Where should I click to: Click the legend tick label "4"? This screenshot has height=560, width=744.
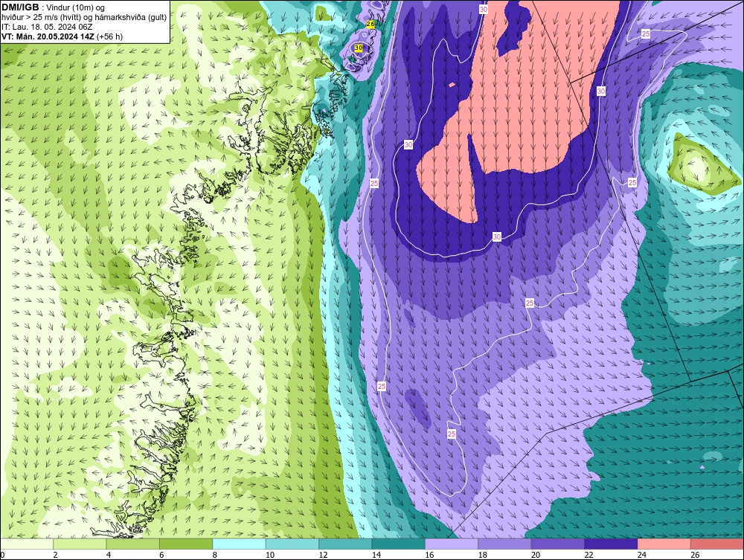tap(109, 555)
